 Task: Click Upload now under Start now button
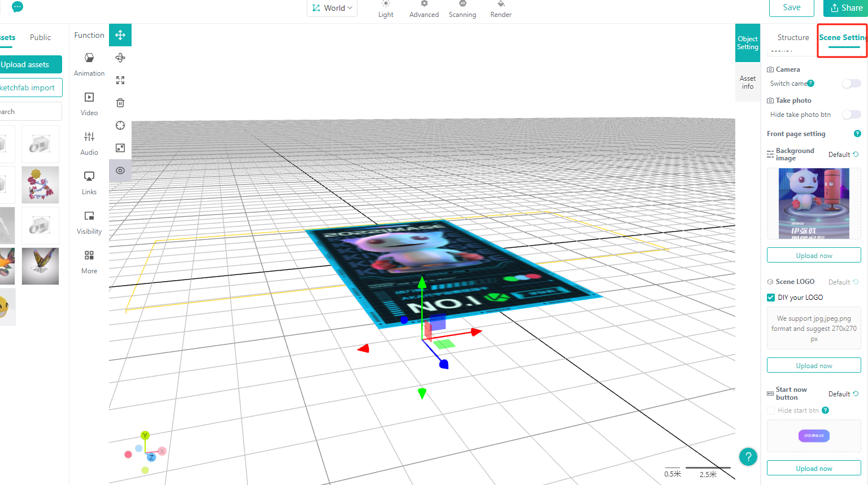[x=814, y=469]
